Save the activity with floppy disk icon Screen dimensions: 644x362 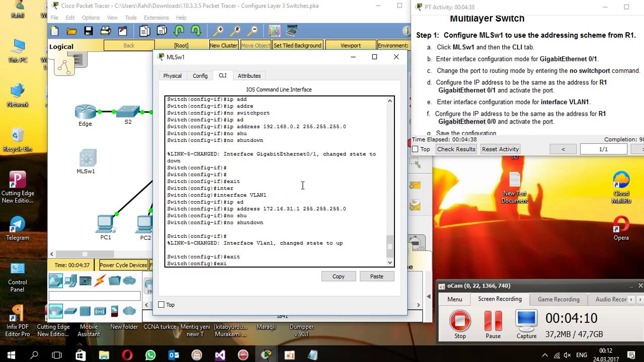tap(89, 31)
